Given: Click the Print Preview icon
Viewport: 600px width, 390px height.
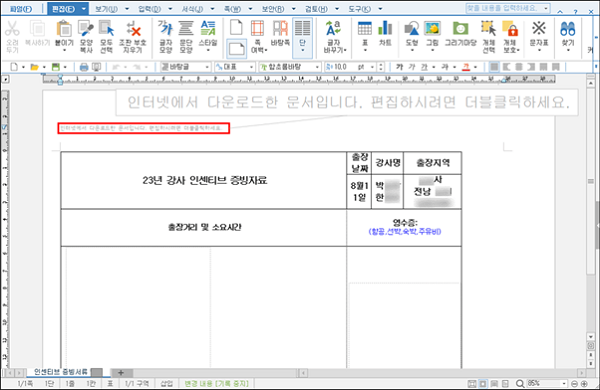Looking at the screenshot, I should pyautogui.click(x=96, y=67).
